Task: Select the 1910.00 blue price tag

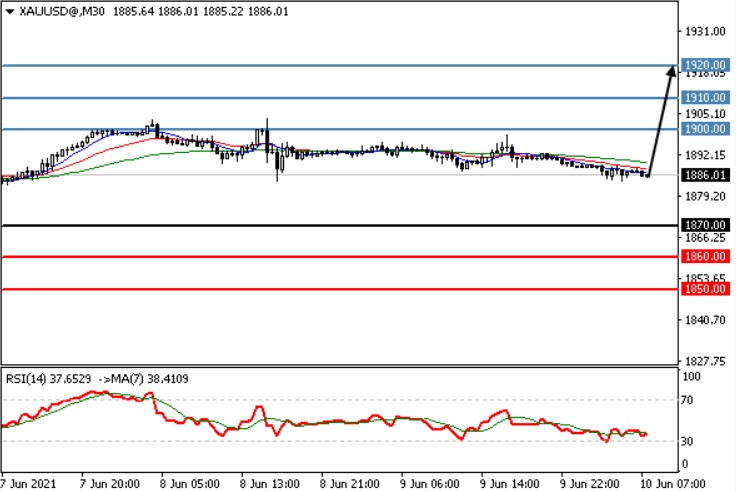Action: 704,98
